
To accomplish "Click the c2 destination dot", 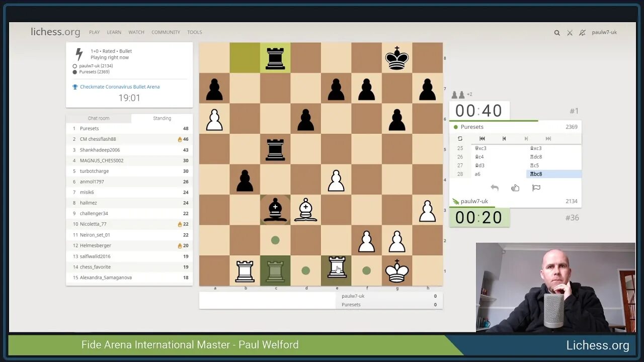I will (x=275, y=240).
